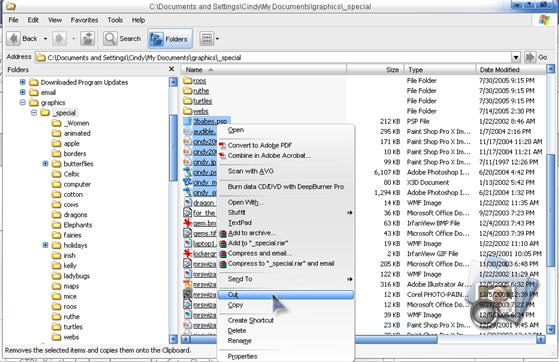
Task: Open the Back history dropdown arrow
Action: (x=45, y=39)
